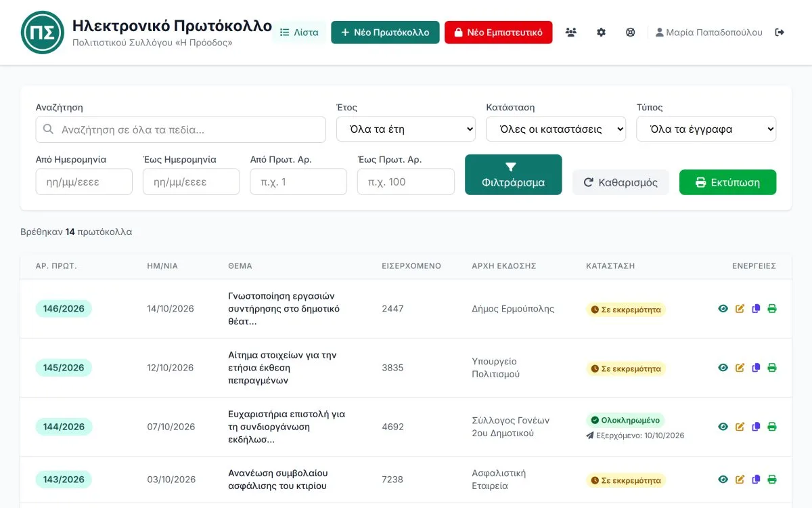812x508 pixels.
Task: Click the green Εκτύπωση button
Action: [727, 182]
